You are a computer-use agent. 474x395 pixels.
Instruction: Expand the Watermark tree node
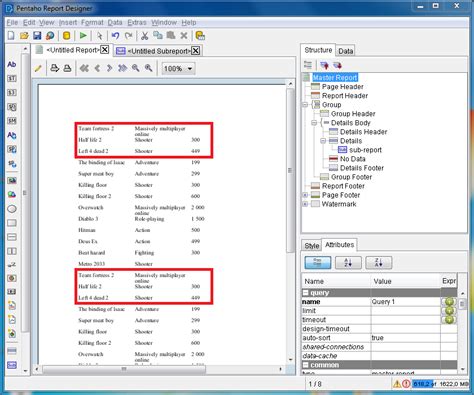[305, 204]
